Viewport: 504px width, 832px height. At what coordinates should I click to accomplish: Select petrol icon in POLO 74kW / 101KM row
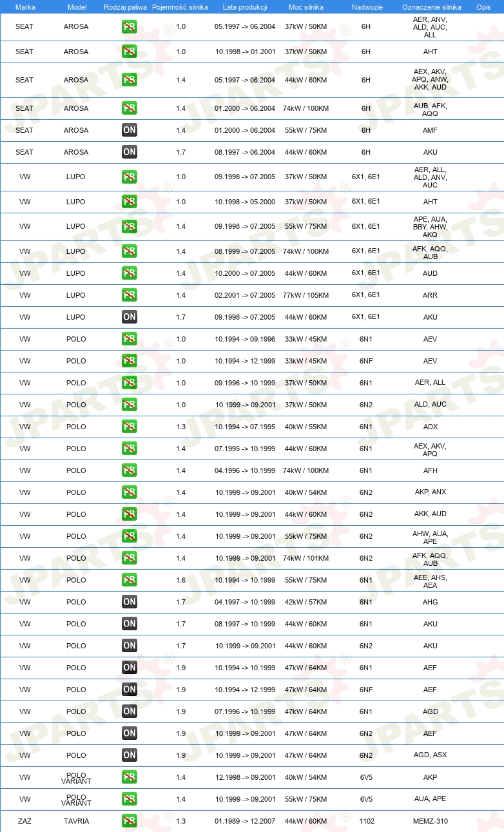point(130,558)
